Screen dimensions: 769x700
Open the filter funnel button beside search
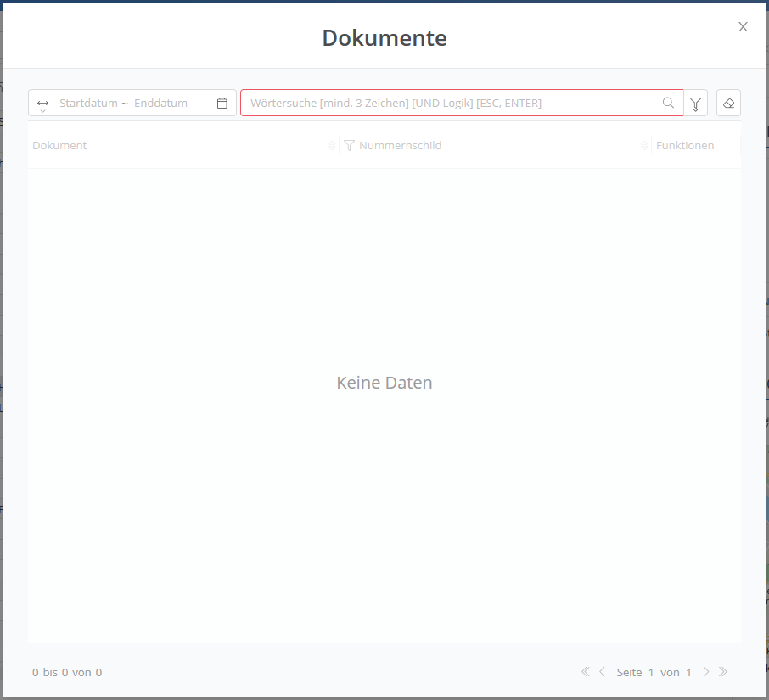[696, 104]
